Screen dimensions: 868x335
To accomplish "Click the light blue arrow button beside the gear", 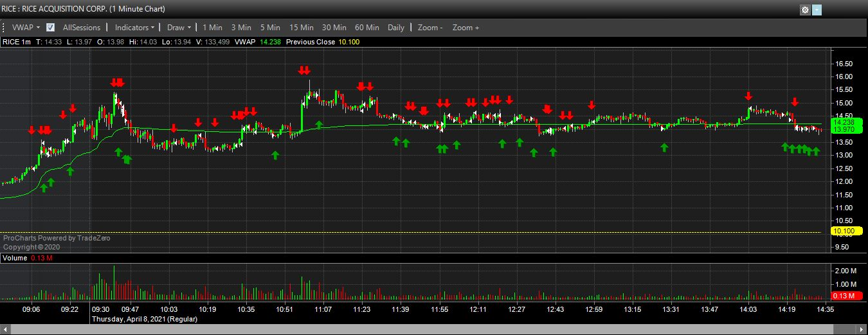I will (817, 10).
